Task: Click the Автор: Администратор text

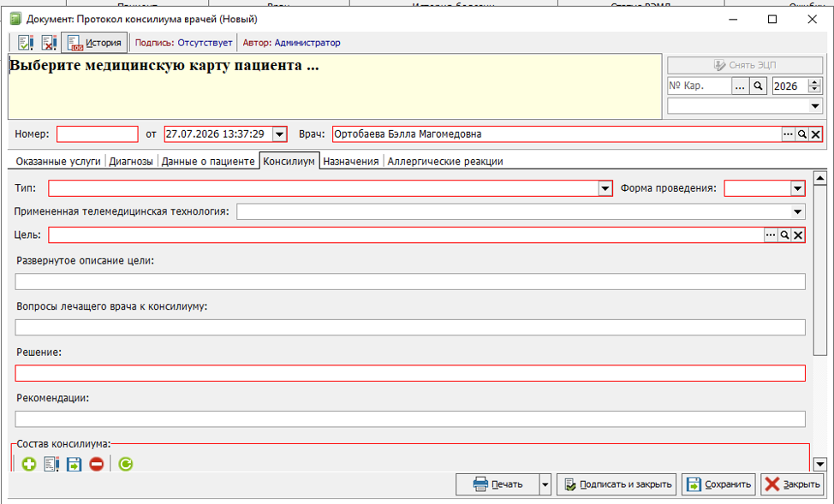Action: coord(291,43)
